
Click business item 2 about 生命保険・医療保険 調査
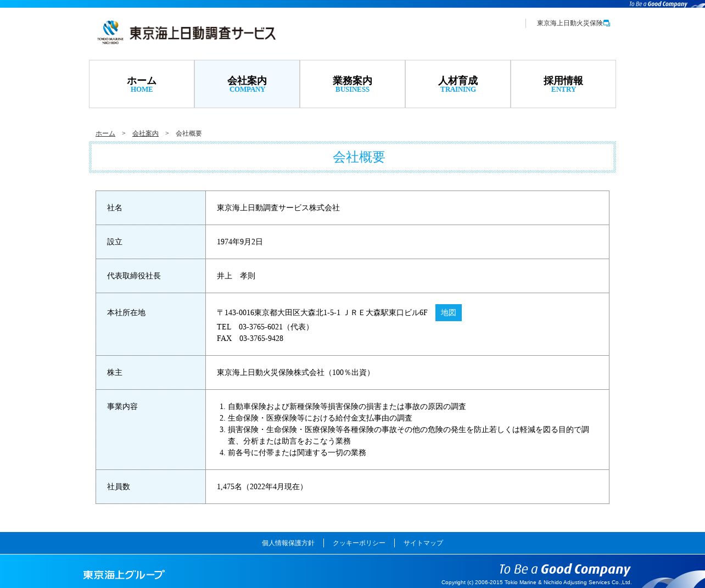(320, 418)
